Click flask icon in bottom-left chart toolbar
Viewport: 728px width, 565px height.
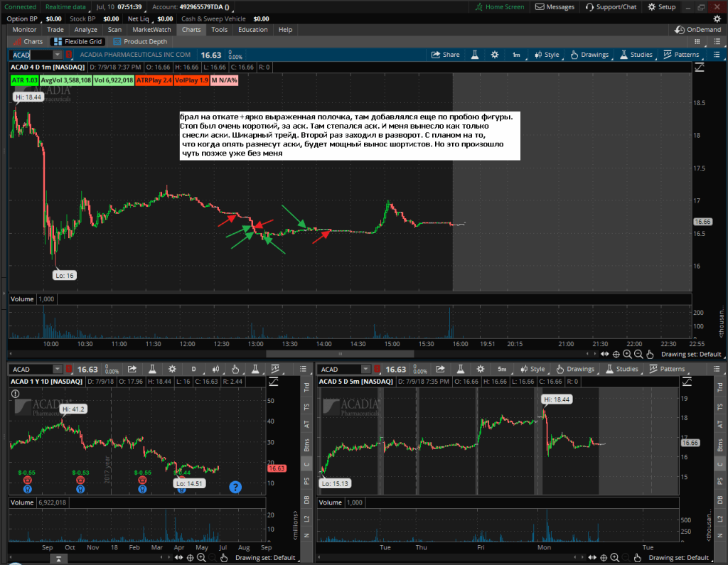[x=151, y=370]
